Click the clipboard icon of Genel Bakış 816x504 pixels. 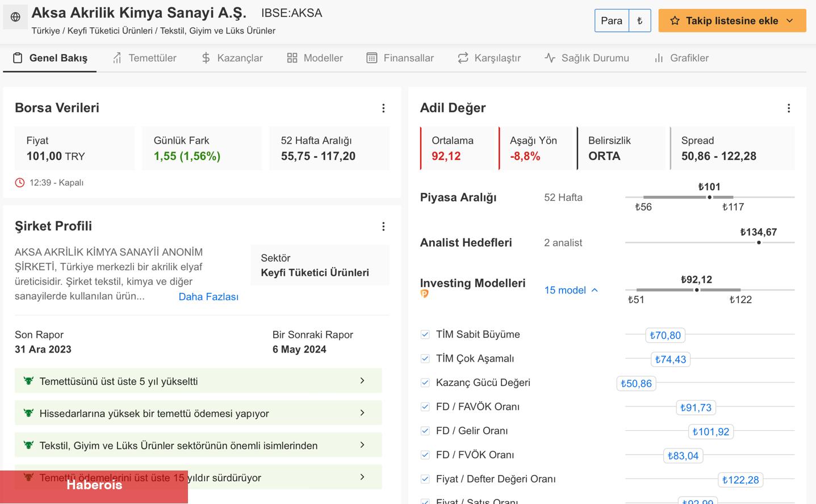tap(18, 58)
